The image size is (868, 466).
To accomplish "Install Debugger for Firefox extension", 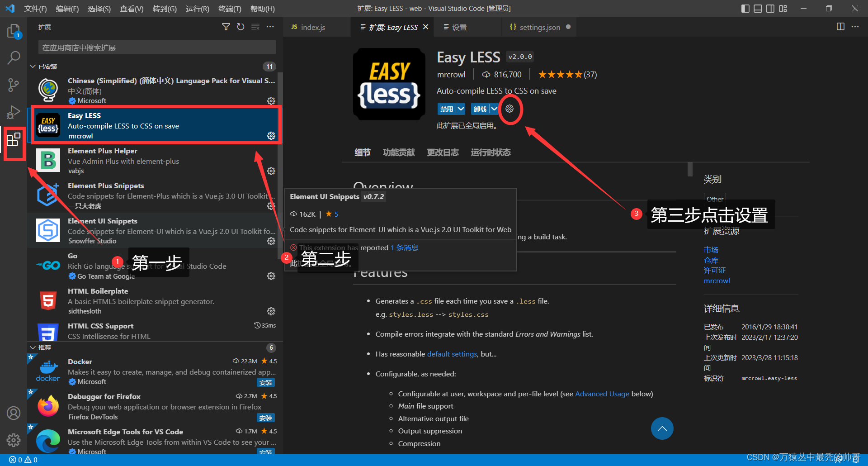I will 266,418.
